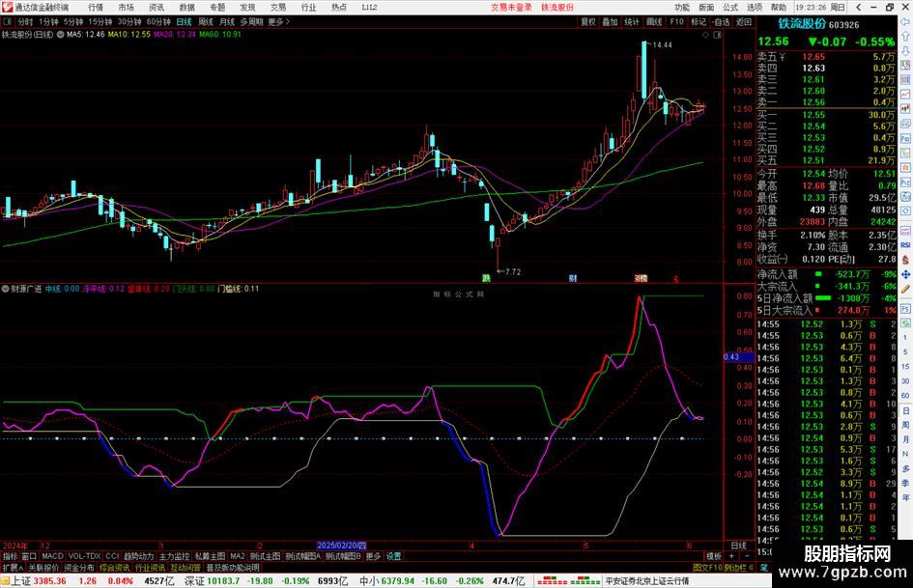Select the 趋势动力 indicator tab
The width and height of the screenshot is (913, 588).
(138, 556)
